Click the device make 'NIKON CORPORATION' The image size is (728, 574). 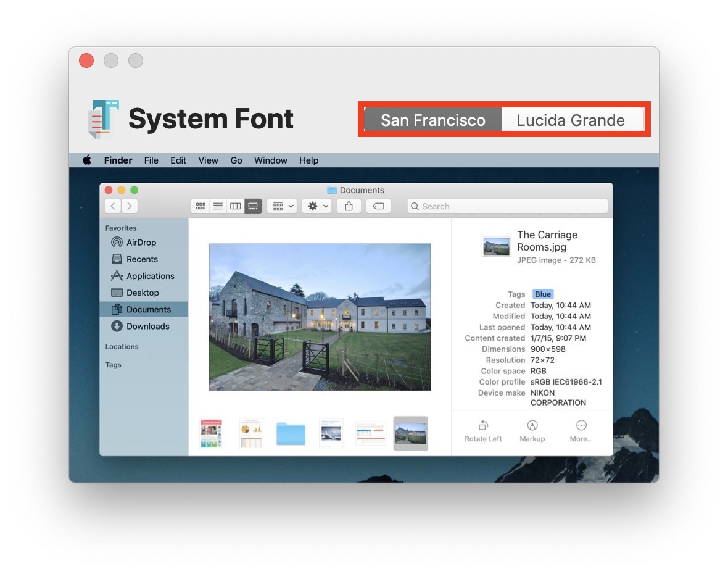[558, 397]
